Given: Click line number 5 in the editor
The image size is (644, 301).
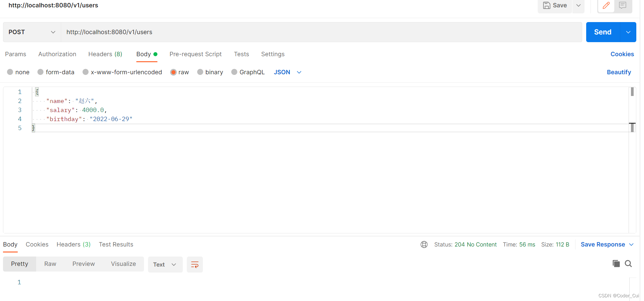Looking at the screenshot, I should coord(20,128).
